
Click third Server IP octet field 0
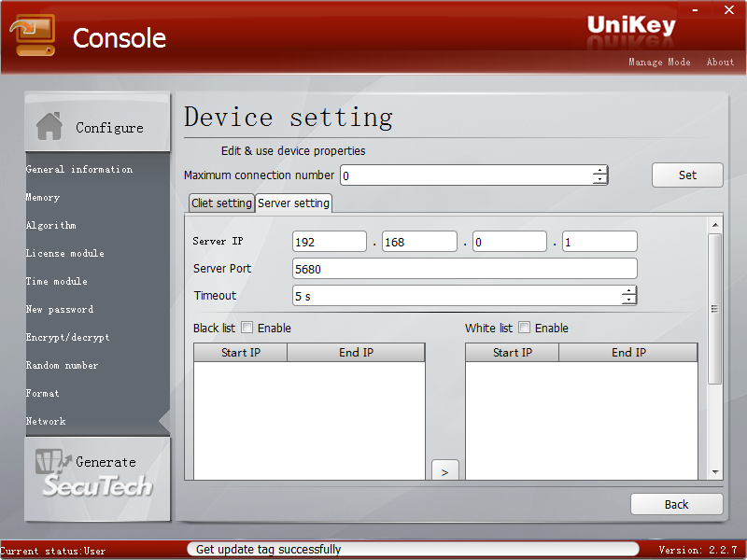pyautogui.click(x=509, y=242)
